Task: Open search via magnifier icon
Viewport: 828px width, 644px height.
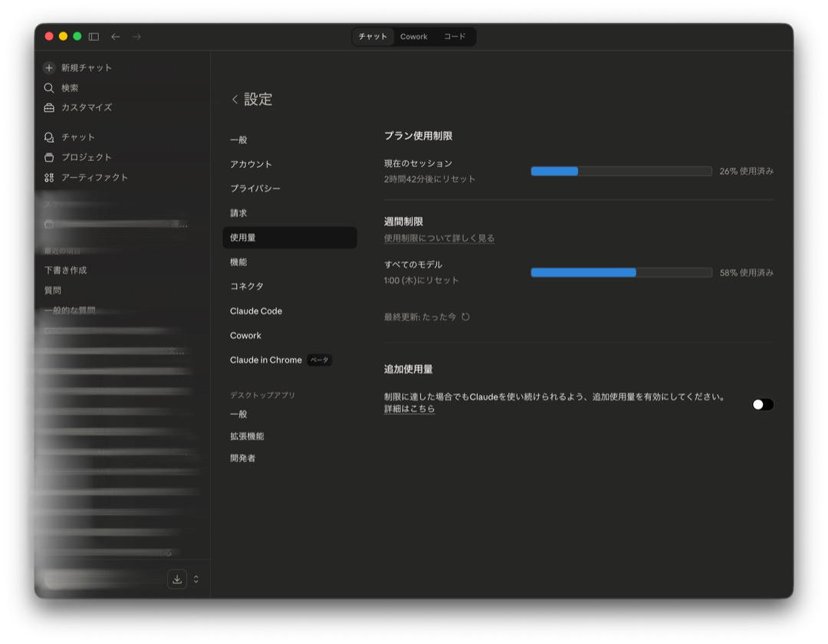Action: click(49, 88)
